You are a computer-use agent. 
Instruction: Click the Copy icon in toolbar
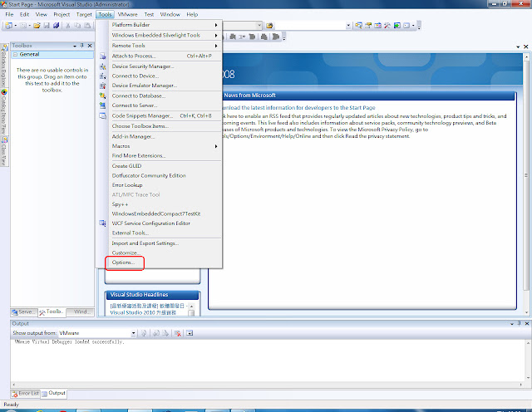(x=77, y=26)
